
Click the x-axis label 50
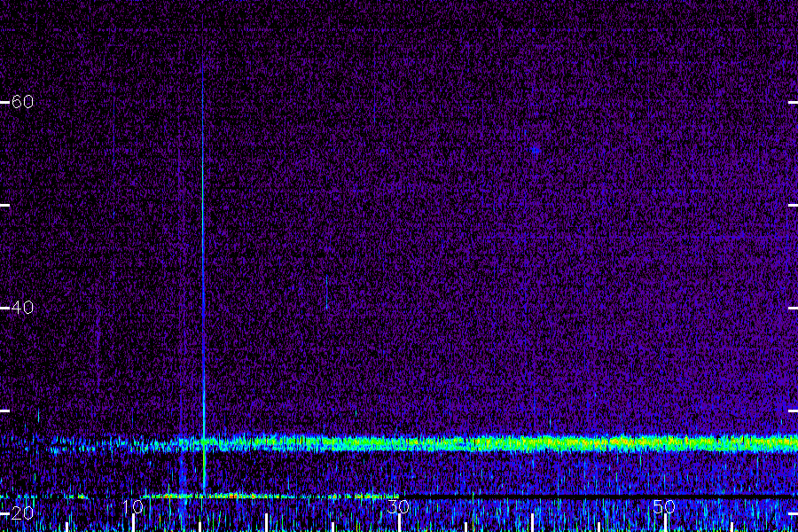click(664, 507)
